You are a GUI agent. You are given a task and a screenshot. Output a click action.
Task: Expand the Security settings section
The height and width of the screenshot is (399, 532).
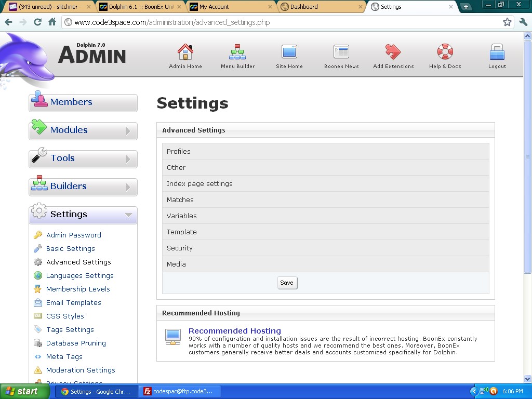pos(180,248)
